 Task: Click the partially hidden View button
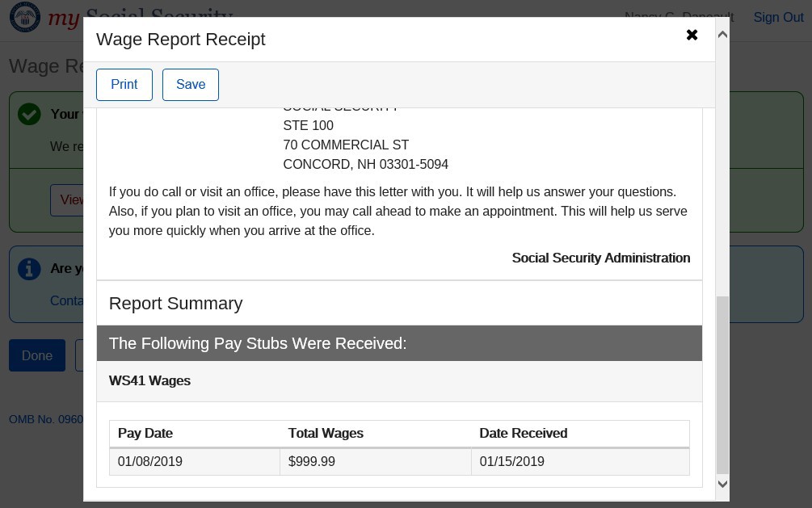pos(67,199)
